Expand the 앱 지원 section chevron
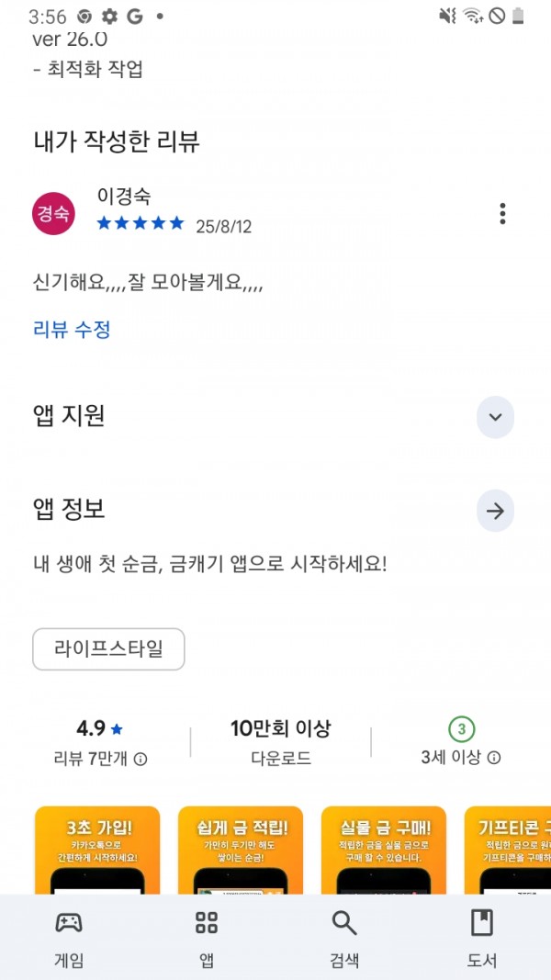Screen dimensions: 551x980 point(495,417)
